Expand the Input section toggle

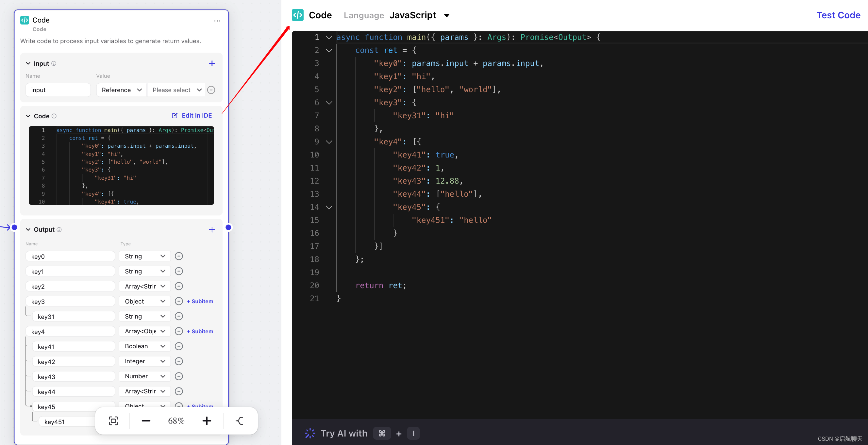(27, 63)
